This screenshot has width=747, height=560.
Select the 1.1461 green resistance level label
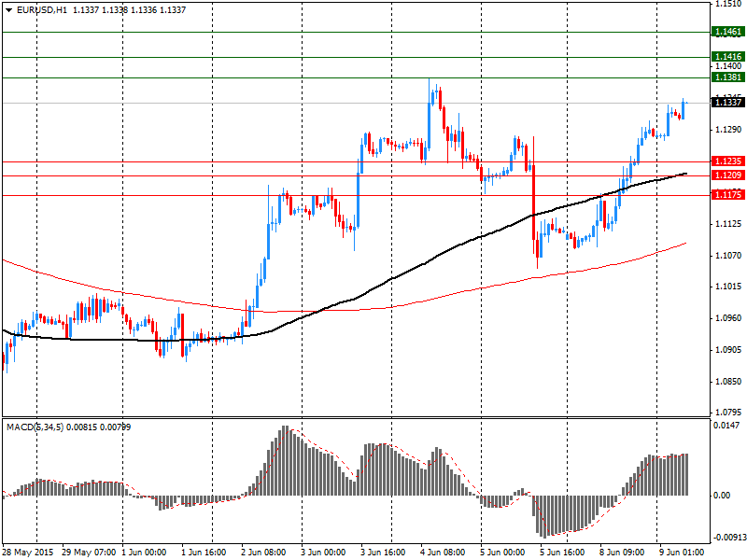click(728, 32)
